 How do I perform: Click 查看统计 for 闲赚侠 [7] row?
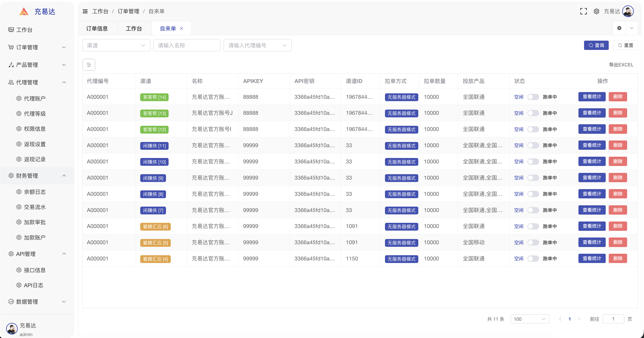coord(592,210)
